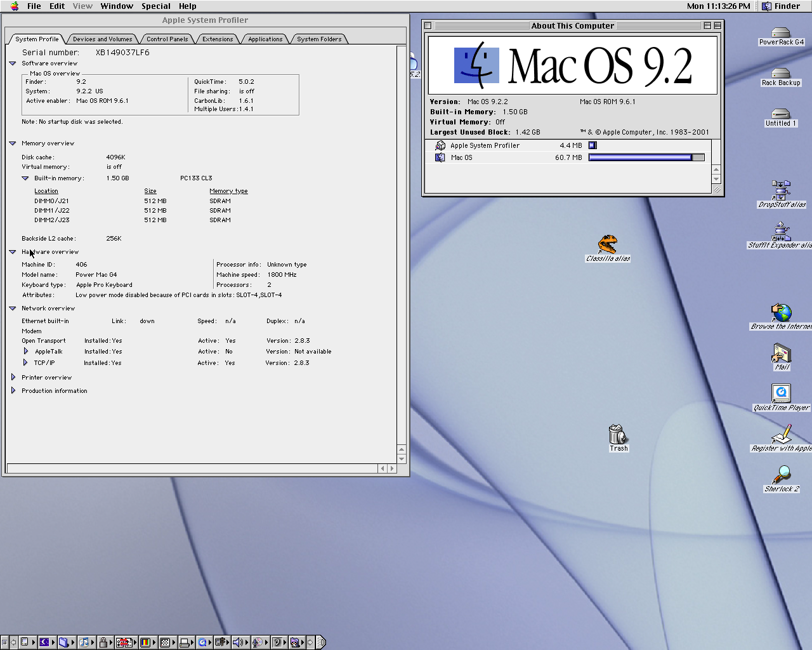
Task: Collapse the Built-in memory disclosure triangle
Action: (x=25, y=178)
